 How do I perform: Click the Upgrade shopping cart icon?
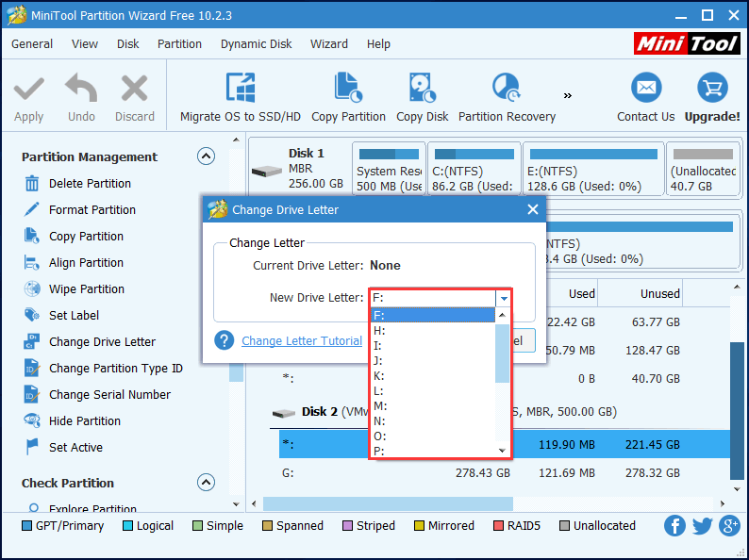[712, 88]
